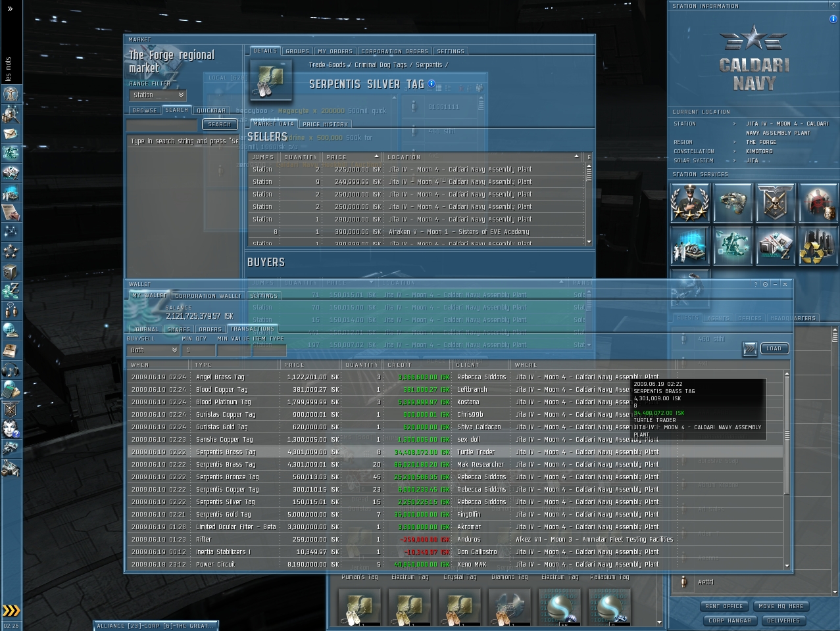Screen dimensions: 840x631
Task: Switch to My Orders market tab
Action: [x=335, y=51]
